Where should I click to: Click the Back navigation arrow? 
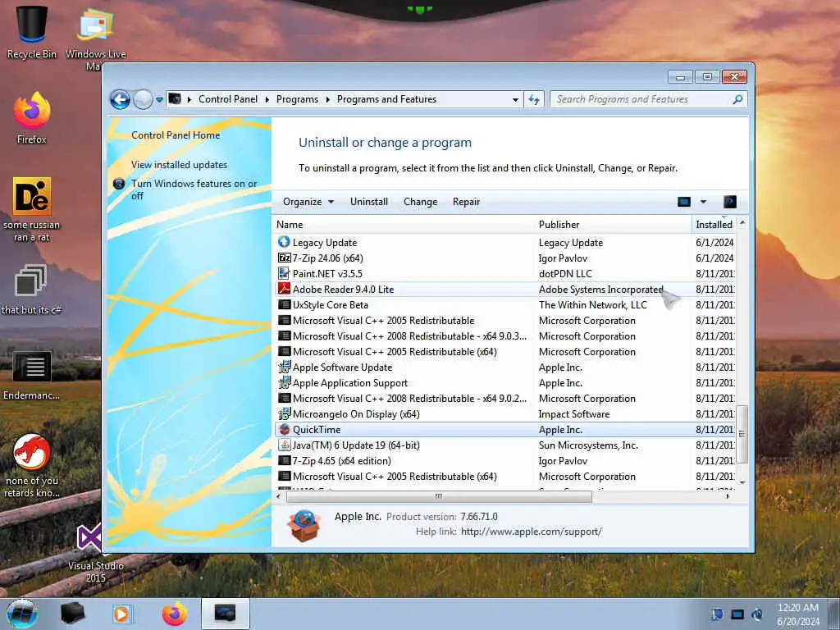[x=120, y=99]
